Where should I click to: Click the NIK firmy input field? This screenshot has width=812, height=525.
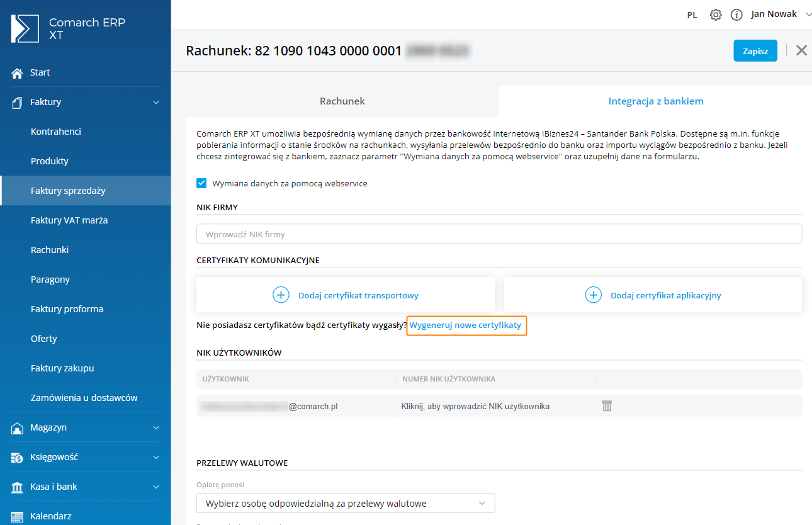(x=499, y=234)
